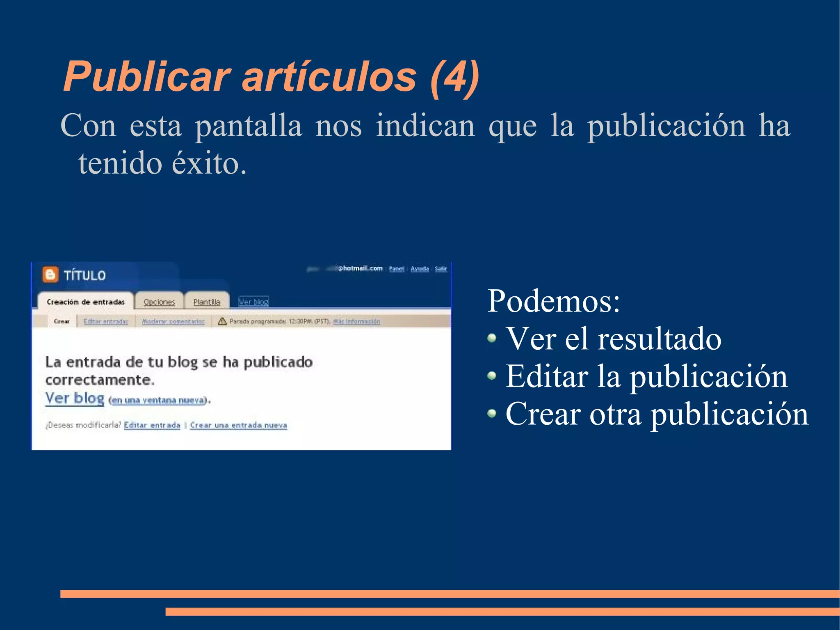Click the Más información link
Image resolution: width=840 pixels, height=630 pixels.
(356, 321)
